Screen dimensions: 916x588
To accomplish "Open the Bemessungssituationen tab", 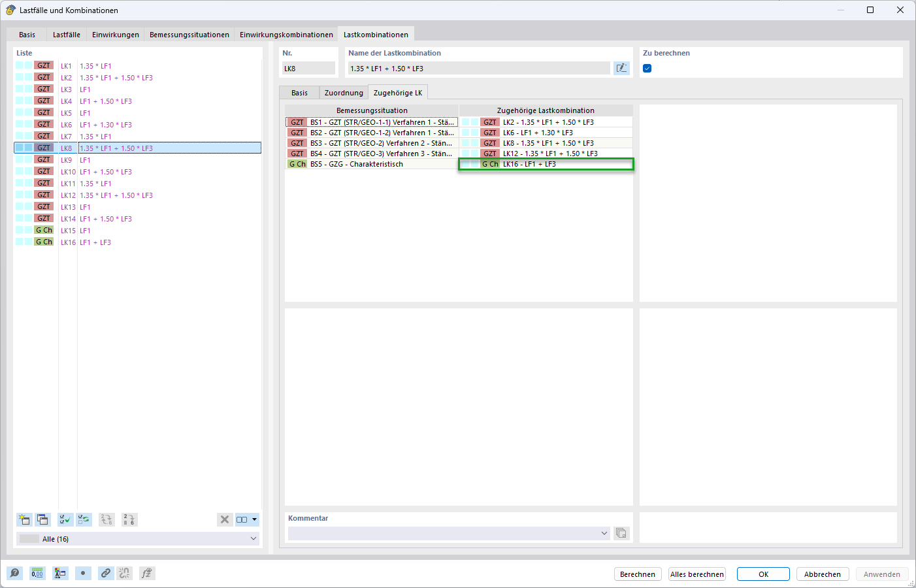I will click(189, 35).
